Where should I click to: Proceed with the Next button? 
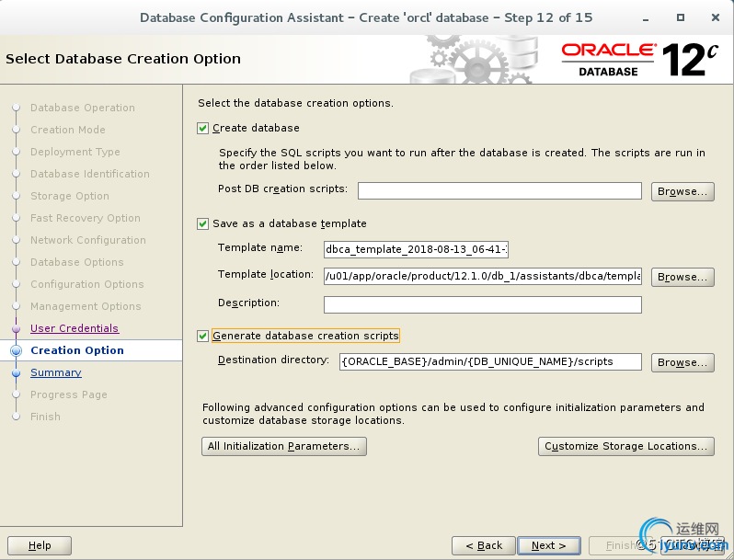[x=549, y=545]
